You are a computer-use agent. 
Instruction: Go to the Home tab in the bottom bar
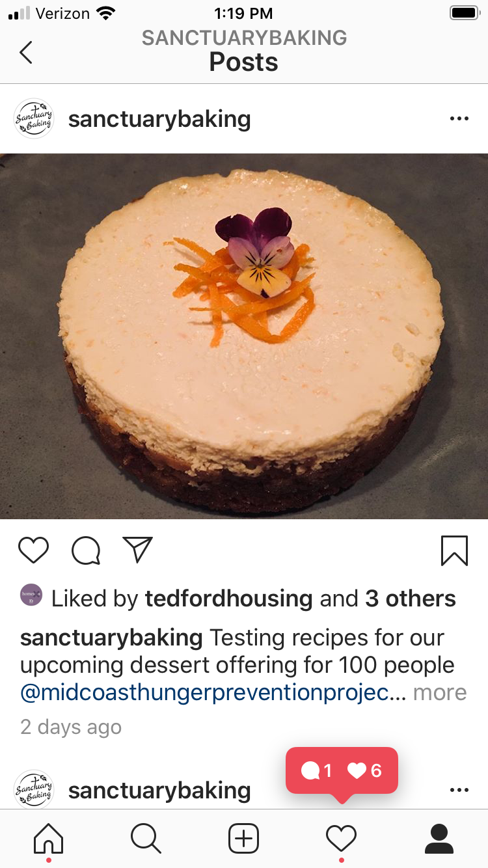point(49,838)
